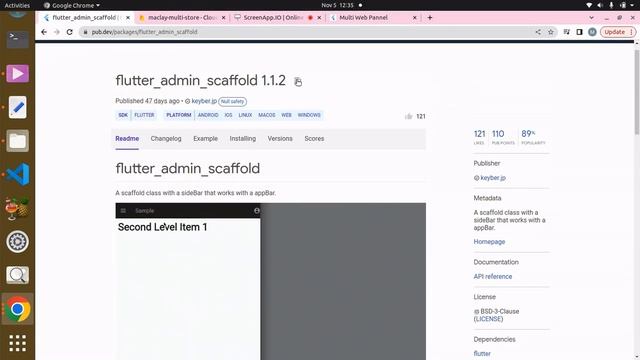The image size is (640, 360).
Task: Open API reference link
Action: 493,276
